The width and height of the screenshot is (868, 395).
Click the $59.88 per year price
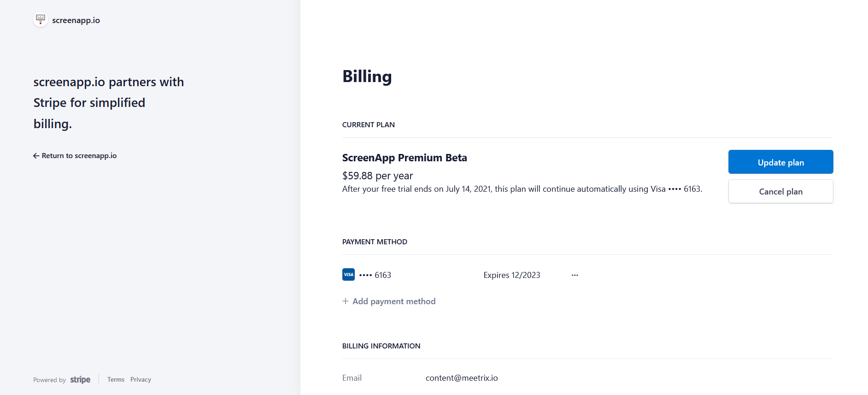(x=377, y=176)
